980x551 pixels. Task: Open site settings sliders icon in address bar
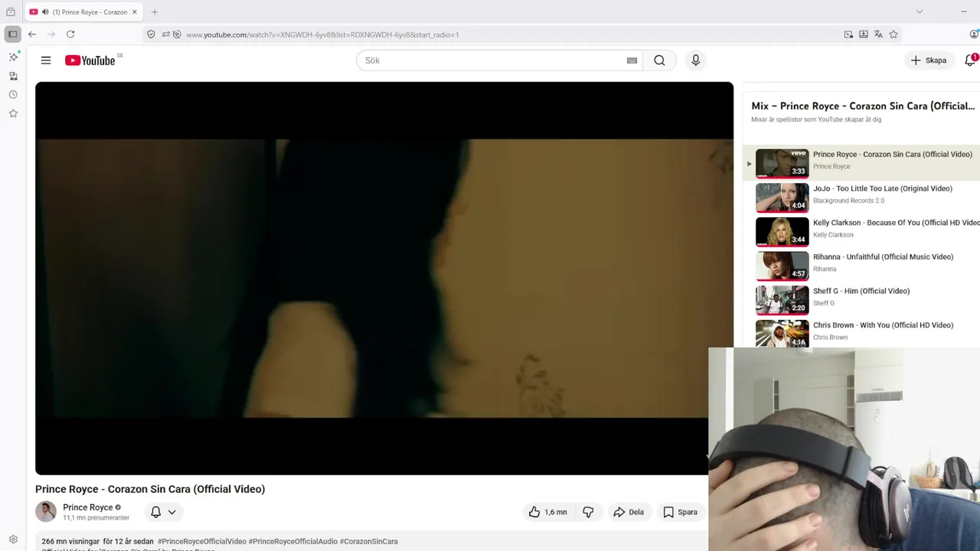(x=165, y=34)
